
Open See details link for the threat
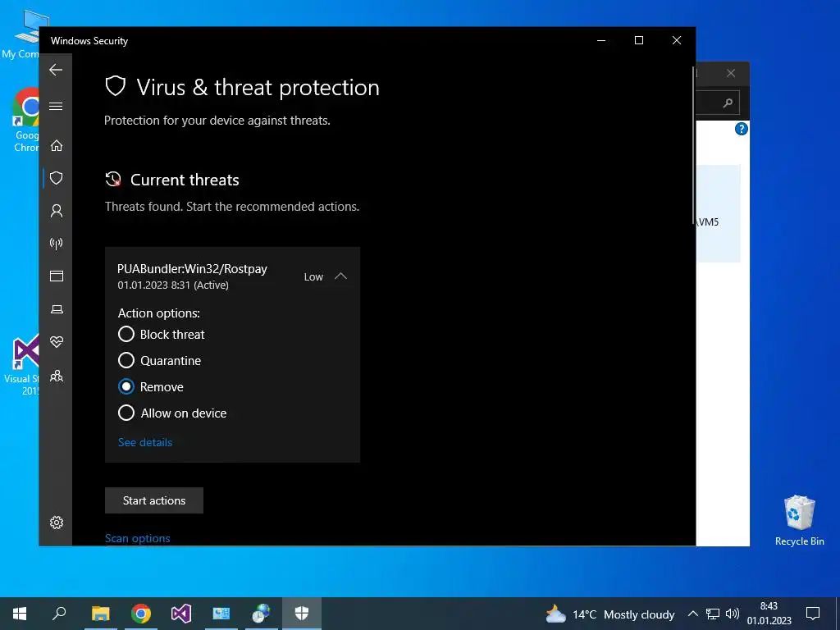[145, 442]
